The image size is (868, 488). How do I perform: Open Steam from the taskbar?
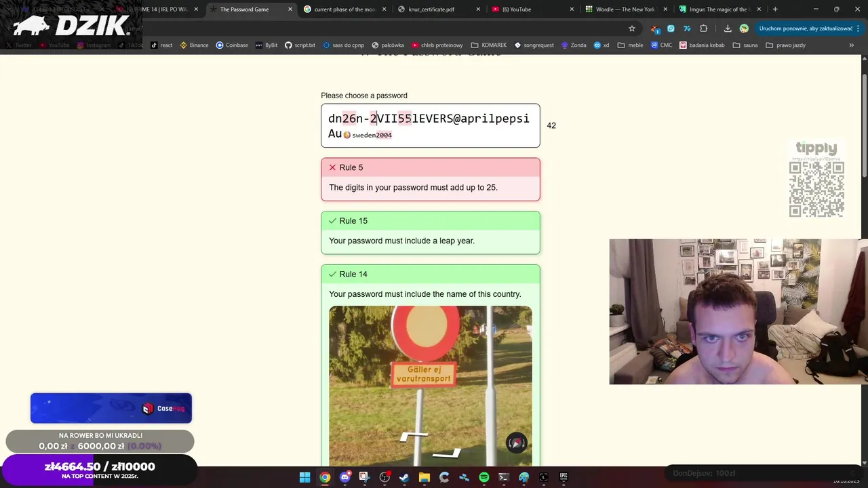[404, 477]
